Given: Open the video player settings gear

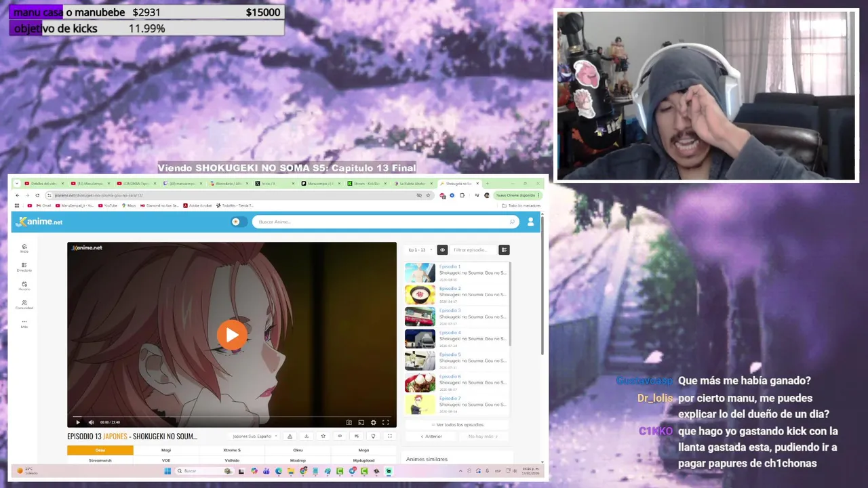Looking at the screenshot, I should (x=373, y=422).
